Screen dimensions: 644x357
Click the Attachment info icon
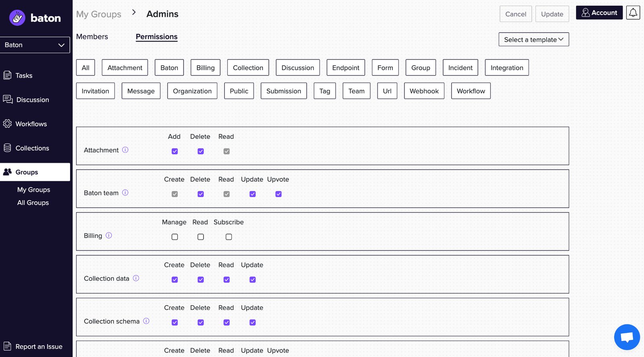(x=125, y=150)
